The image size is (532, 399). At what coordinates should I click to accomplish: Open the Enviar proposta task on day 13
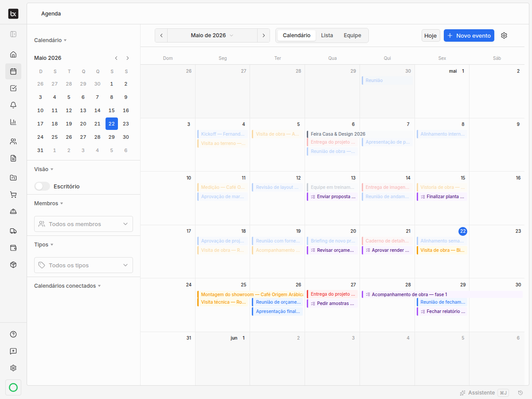(x=332, y=196)
